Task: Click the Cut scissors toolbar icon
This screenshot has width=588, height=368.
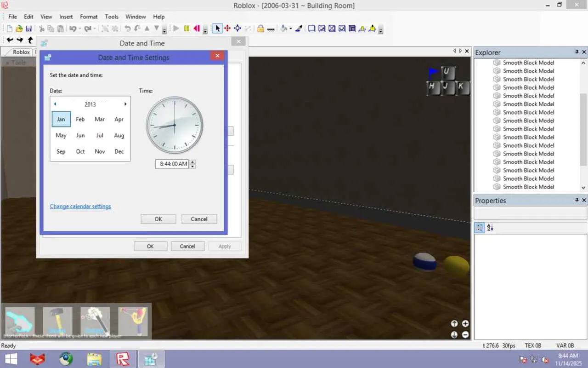Action: pos(41,29)
